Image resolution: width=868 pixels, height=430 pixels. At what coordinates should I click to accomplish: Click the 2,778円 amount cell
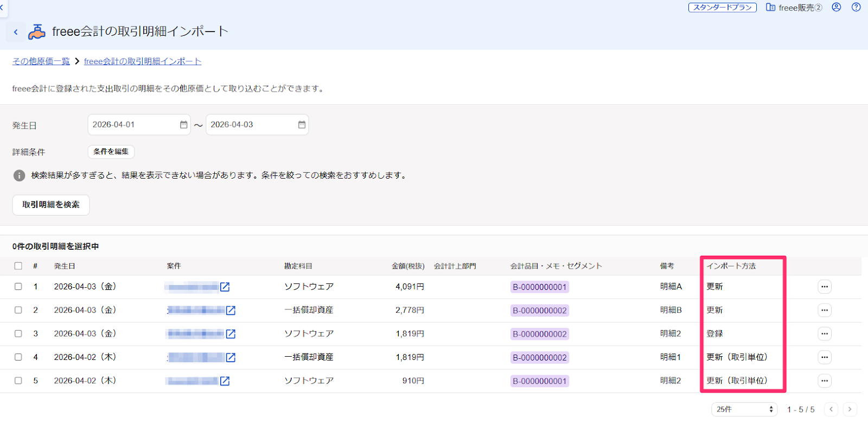click(410, 310)
